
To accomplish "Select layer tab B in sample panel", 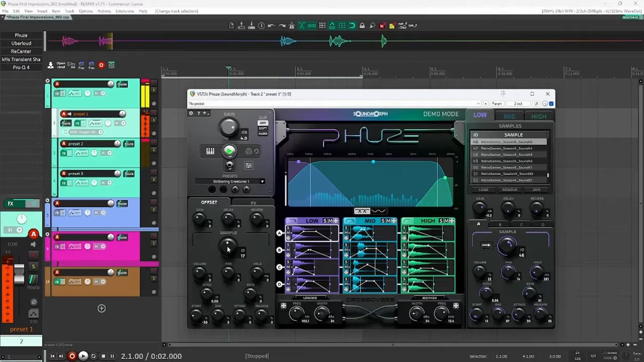I will [500, 224].
